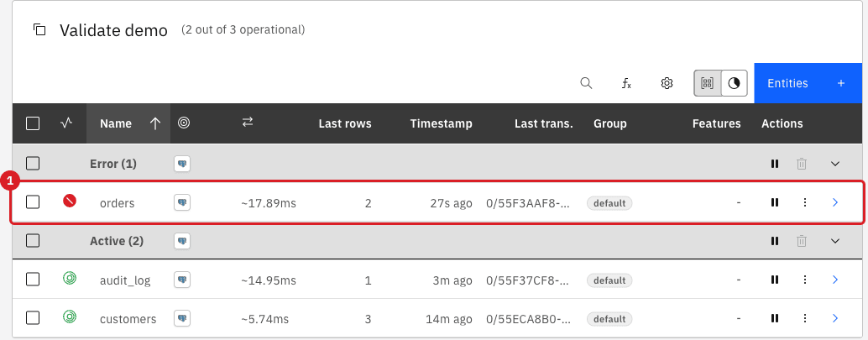
Task: Open the more options menu for audit_log
Action: [x=805, y=280]
